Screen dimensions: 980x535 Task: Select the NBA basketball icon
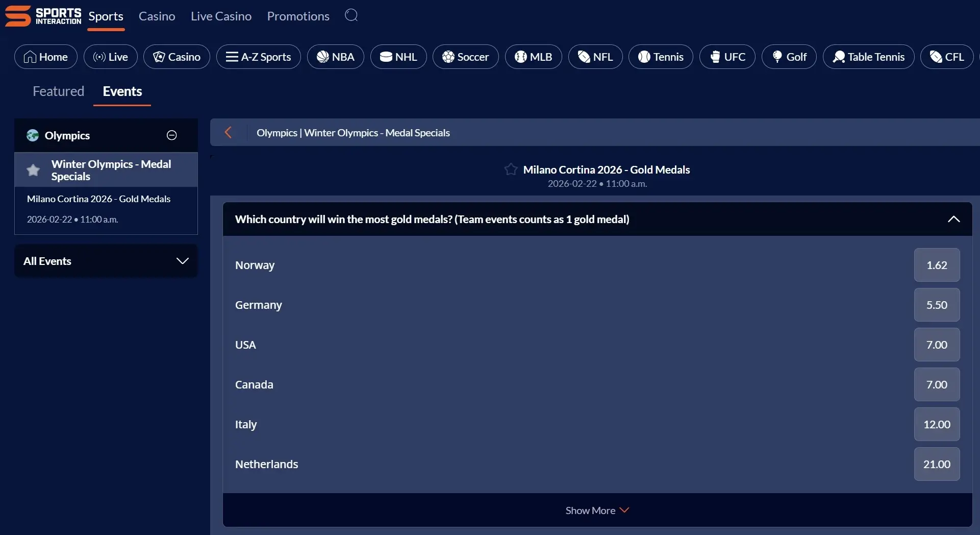(x=322, y=57)
